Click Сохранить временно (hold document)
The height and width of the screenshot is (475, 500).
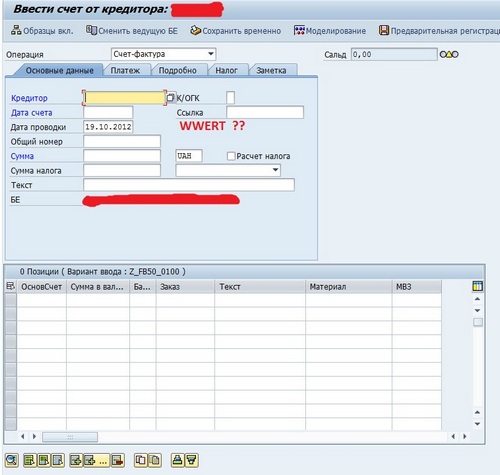tap(236, 31)
